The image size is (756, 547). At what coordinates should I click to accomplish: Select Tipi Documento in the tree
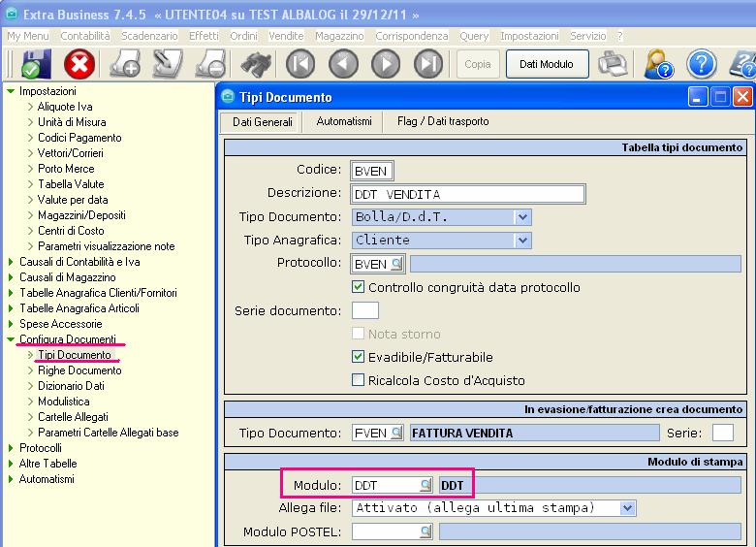[x=75, y=355]
